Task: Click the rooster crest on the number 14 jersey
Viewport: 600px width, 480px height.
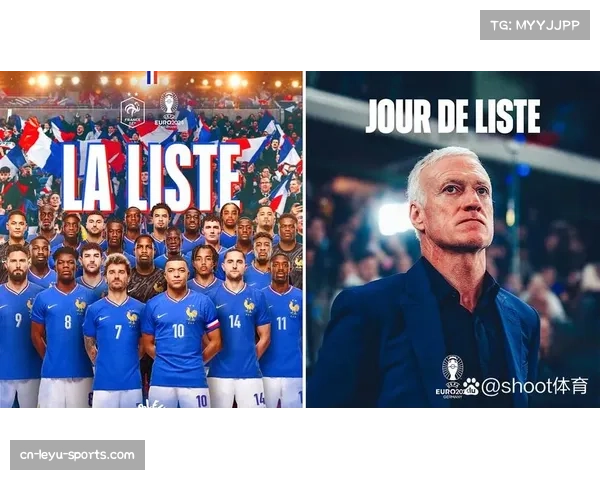Action: (x=249, y=306)
